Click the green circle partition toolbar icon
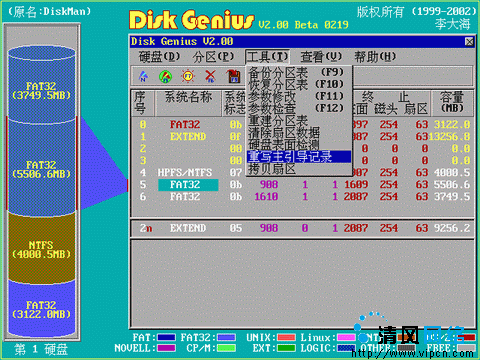This screenshot has width=480, height=360. pyautogui.click(x=165, y=77)
